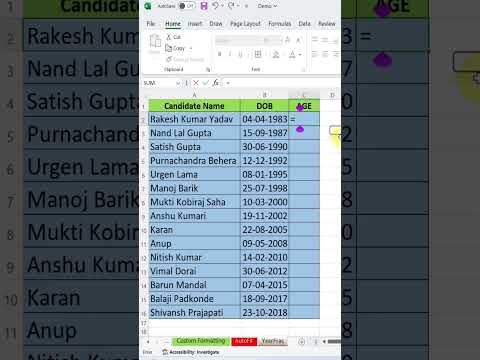
Task: Click the horizontal scrollbar at sheet bottom
Action: [334, 341]
